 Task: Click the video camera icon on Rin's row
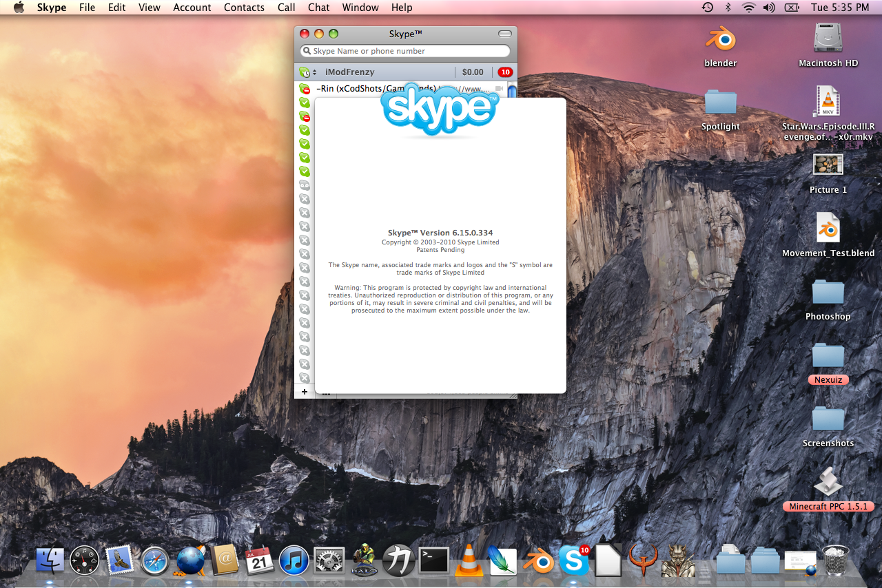(x=499, y=89)
